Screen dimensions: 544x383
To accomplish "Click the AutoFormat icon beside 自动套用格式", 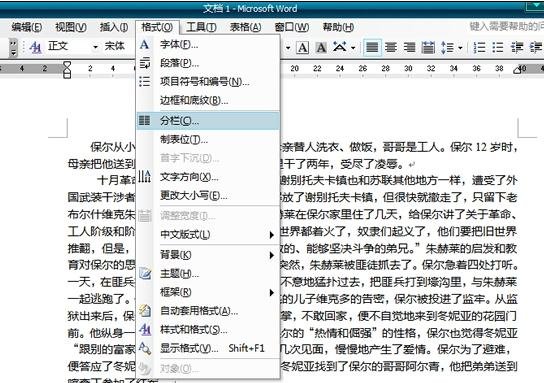I will pyautogui.click(x=145, y=310).
